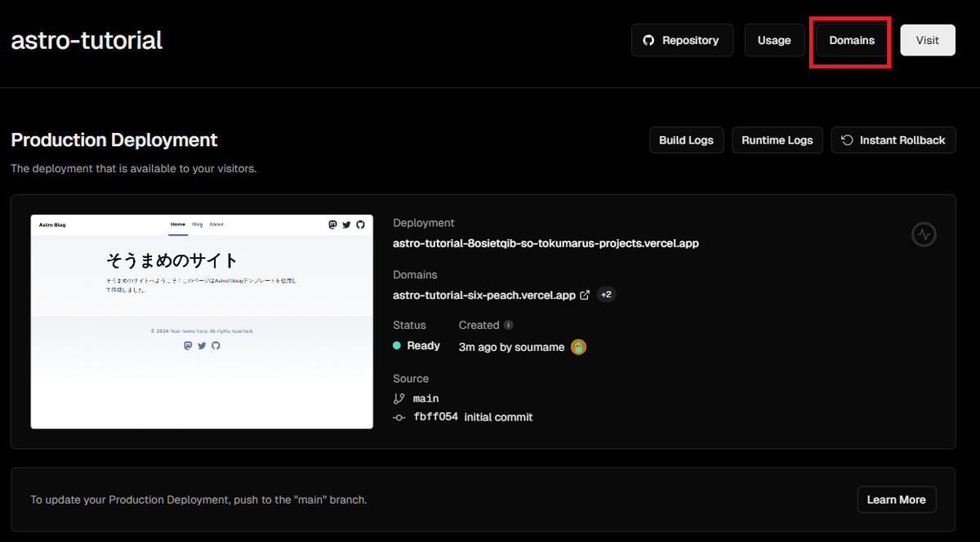Open Build Logs
Viewport: 980px width, 542px height.
[x=686, y=140]
